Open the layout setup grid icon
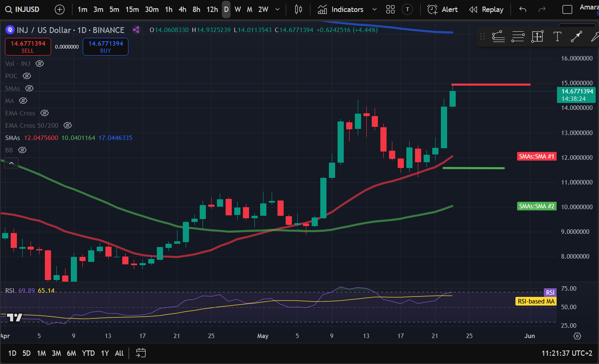Screen dimensions: 599x364 (x=390, y=9)
